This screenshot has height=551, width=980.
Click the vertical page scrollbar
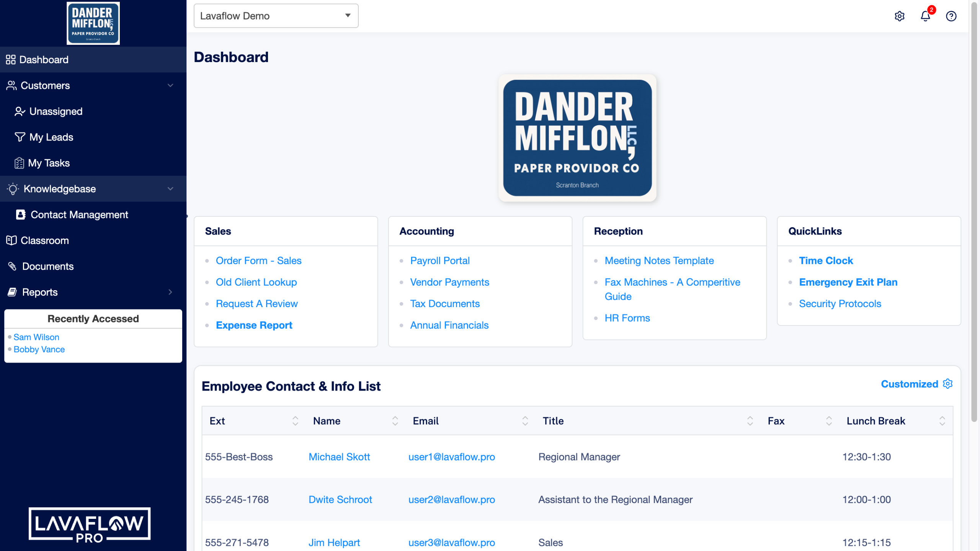tap(974, 211)
